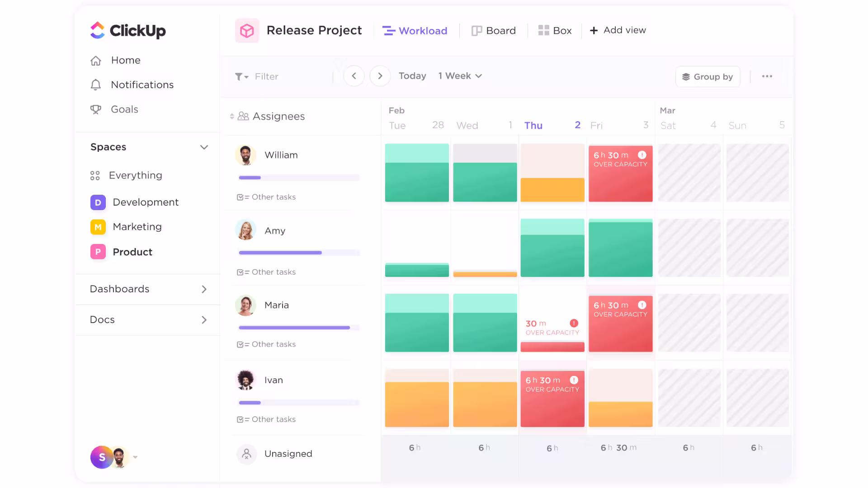Collapse the Spaces section chevron

click(x=204, y=147)
